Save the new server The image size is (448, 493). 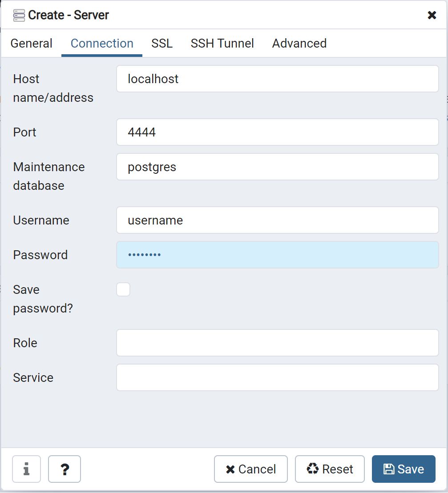[x=404, y=469]
